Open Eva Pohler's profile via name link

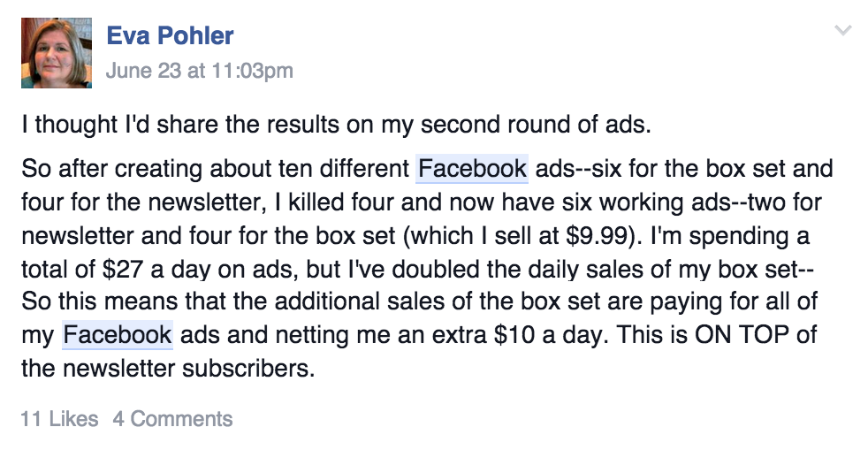tap(170, 35)
